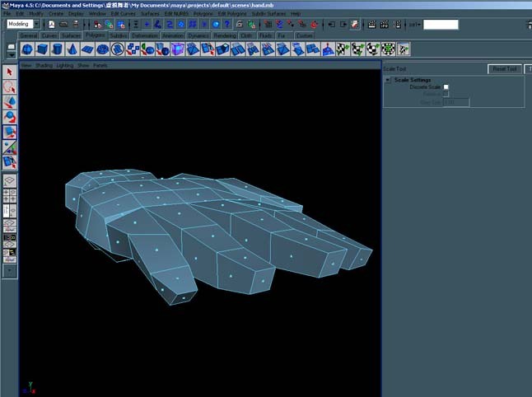Viewport: 532px width, 397px height.
Task: Enable the Discrete Scale checkbox
Action: coord(446,87)
